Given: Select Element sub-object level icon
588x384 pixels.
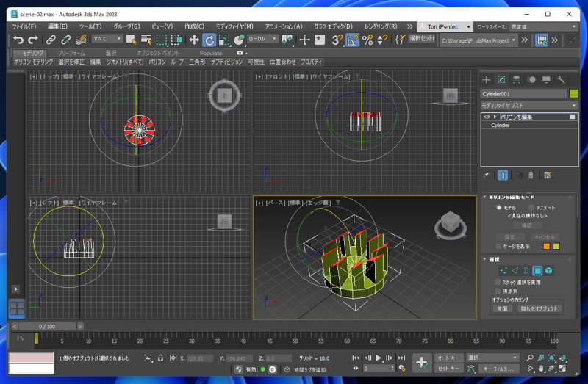Looking at the screenshot, I should (548, 270).
